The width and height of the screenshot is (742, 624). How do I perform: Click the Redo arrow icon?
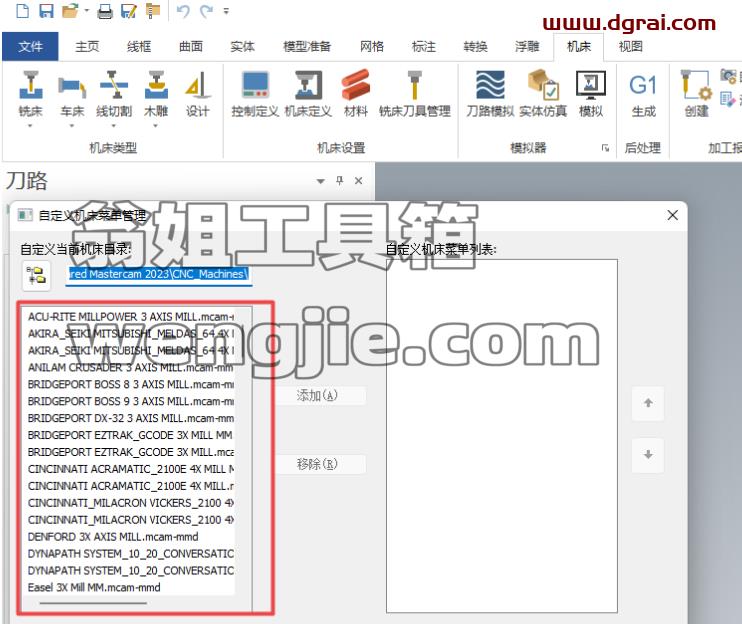206,10
